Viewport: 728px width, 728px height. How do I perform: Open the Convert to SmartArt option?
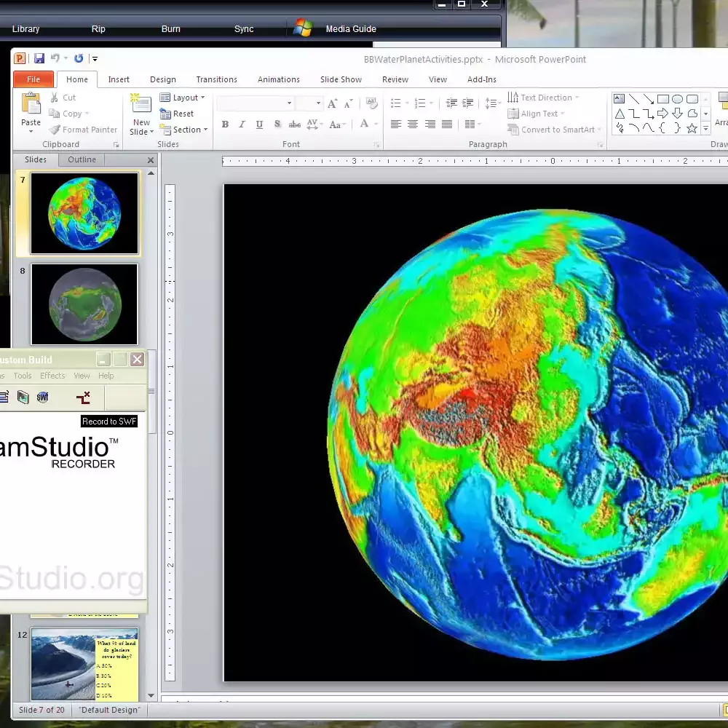click(x=553, y=129)
